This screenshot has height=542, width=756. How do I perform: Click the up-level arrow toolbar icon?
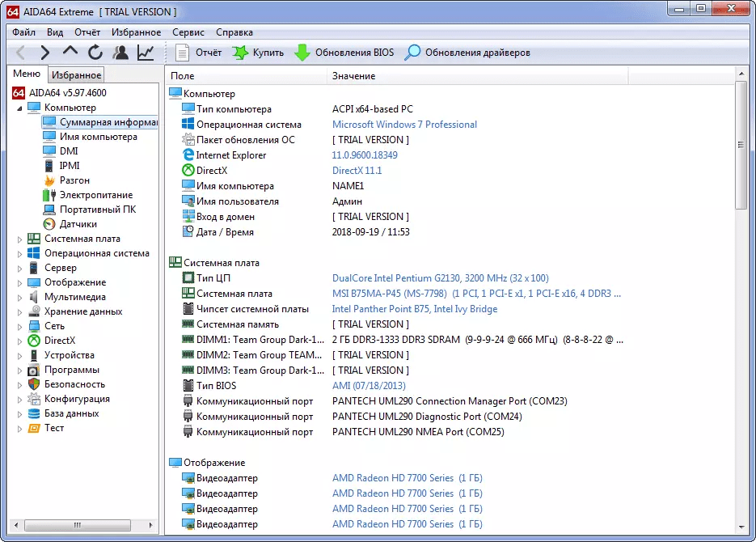(70, 52)
